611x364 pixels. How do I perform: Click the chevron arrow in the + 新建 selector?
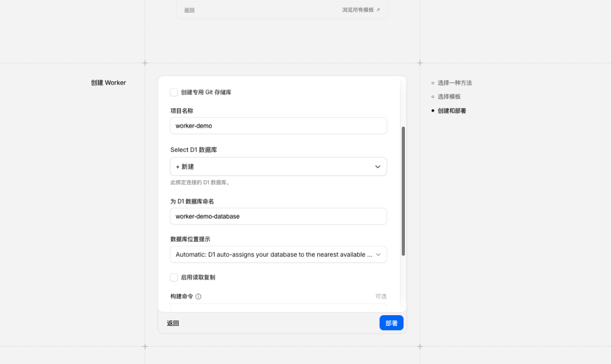click(378, 167)
